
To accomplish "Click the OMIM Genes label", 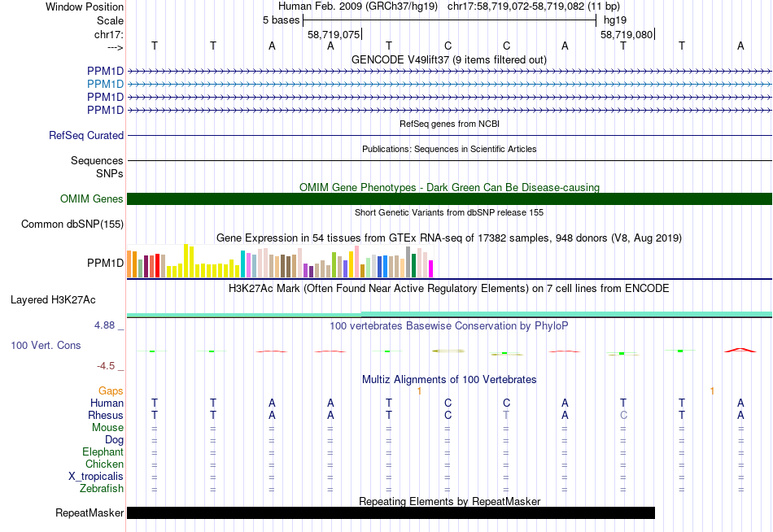I will tap(92, 198).
